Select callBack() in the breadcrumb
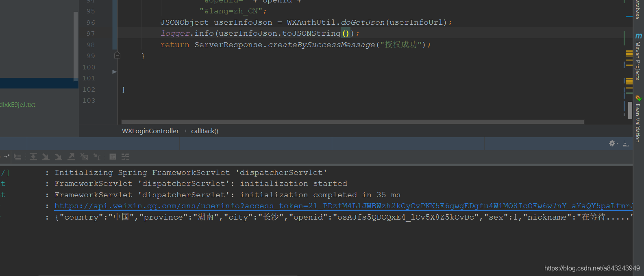 [x=205, y=131]
